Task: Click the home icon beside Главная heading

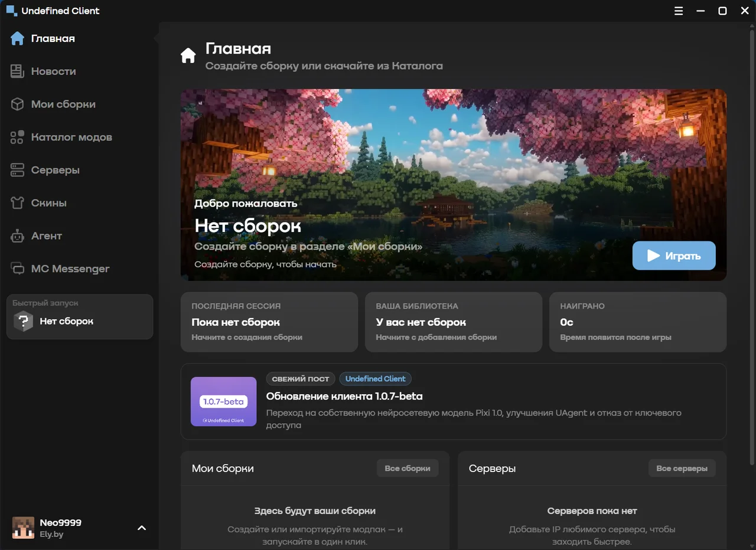Action: coord(188,56)
